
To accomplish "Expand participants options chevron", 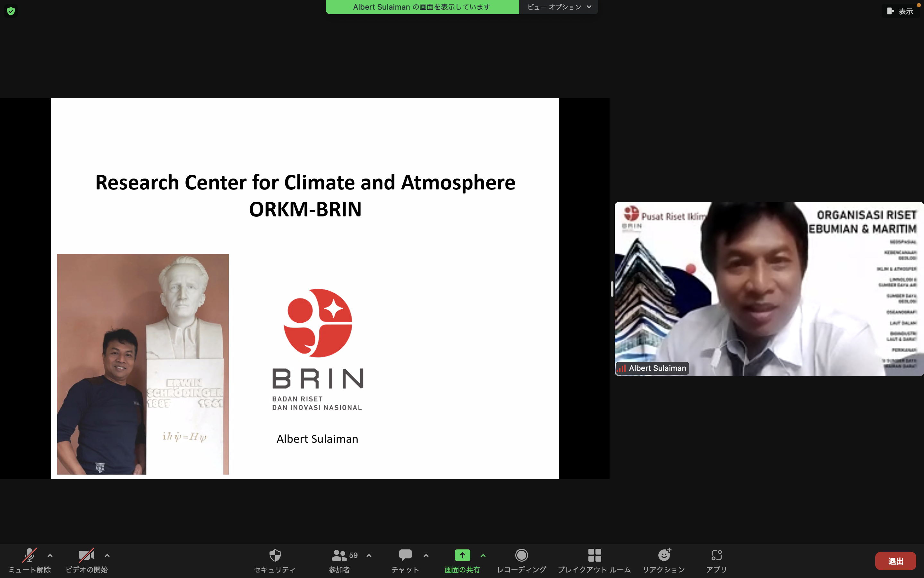I will 369,556.
